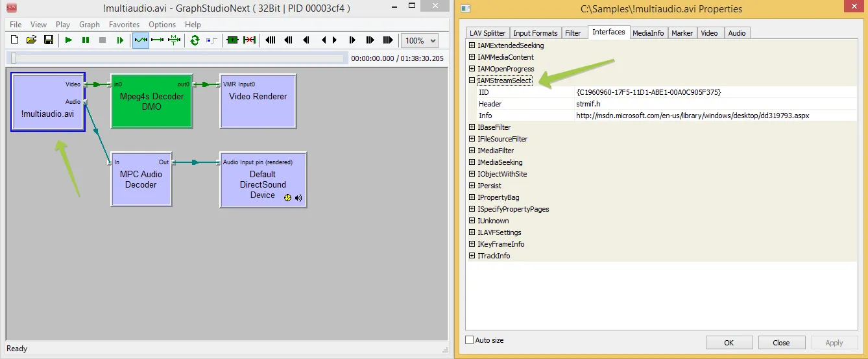
Task: Click the insert filter green icon
Action: pyautogui.click(x=232, y=40)
